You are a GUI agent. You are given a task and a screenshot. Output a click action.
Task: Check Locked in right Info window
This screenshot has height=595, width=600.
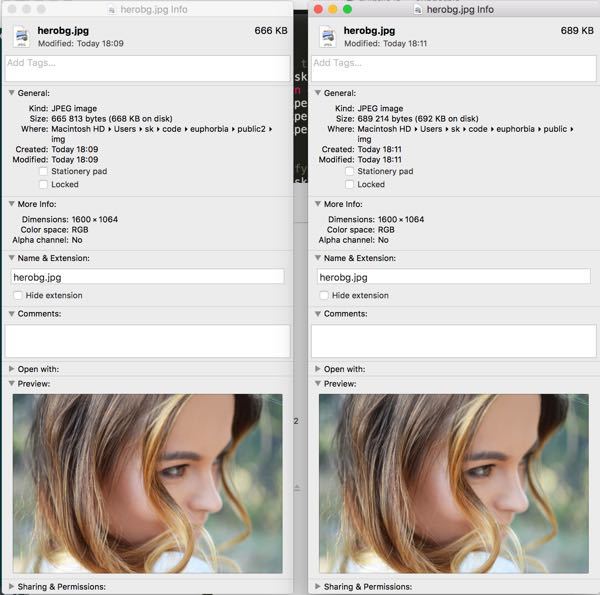(x=349, y=184)
